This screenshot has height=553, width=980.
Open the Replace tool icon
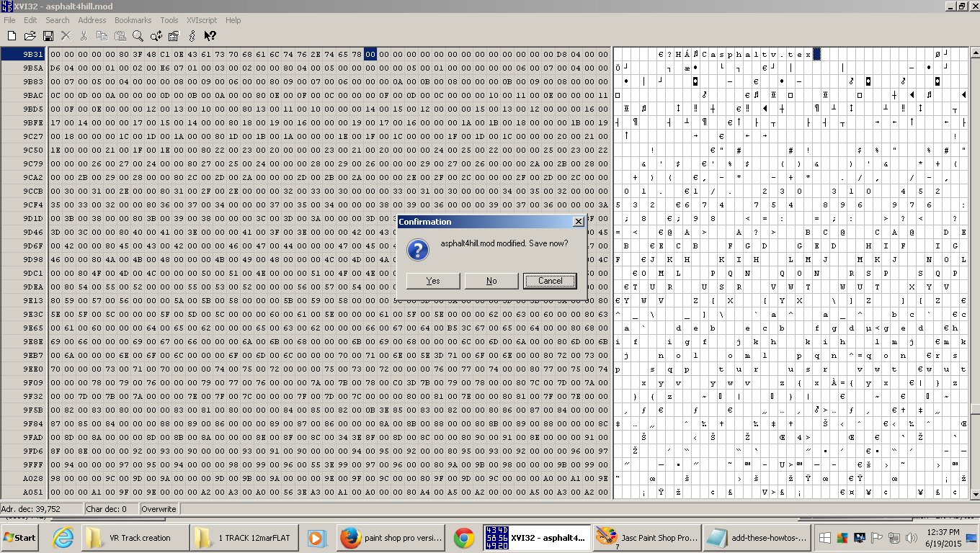pyautogui.click(x=156, y=35)
